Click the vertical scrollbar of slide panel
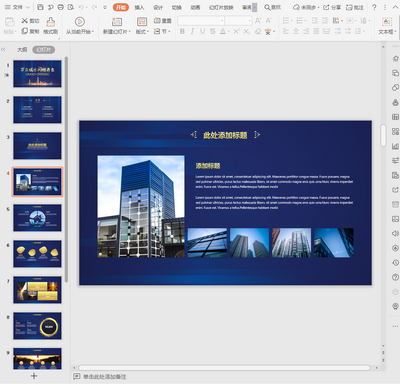Image resolution: width=400 pixels, height=384 pixels. [66, 169]
